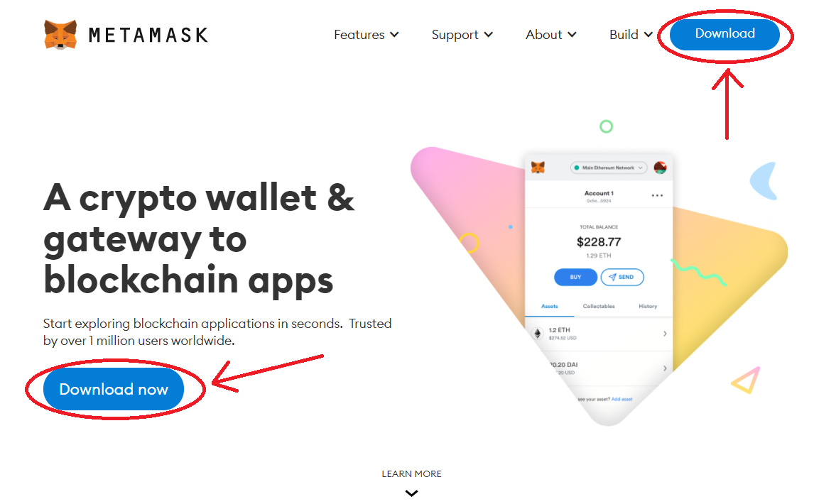Click the blue BUY button

click(575, 277)
